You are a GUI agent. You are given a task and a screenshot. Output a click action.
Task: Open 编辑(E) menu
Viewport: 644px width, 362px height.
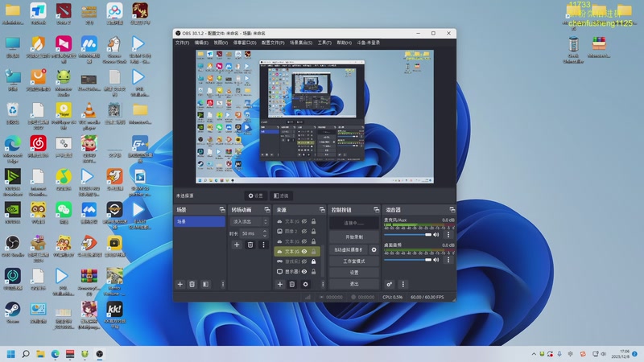pos(201,43)
